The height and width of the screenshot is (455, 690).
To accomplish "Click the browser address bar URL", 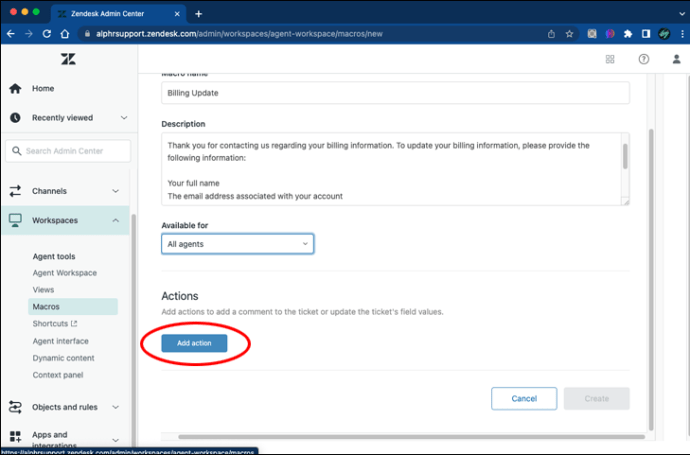I will [x=239, y=34].
